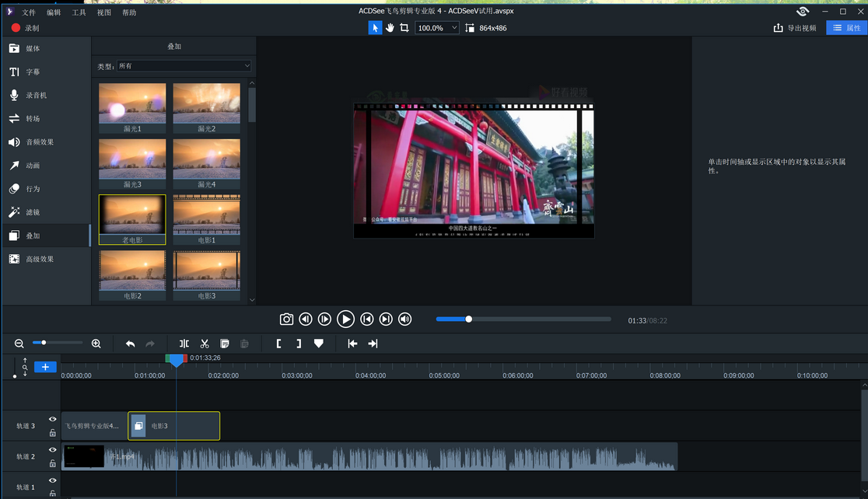
Task: Select the 叠加 overlays panel
Action: click(x=46, y=236)
